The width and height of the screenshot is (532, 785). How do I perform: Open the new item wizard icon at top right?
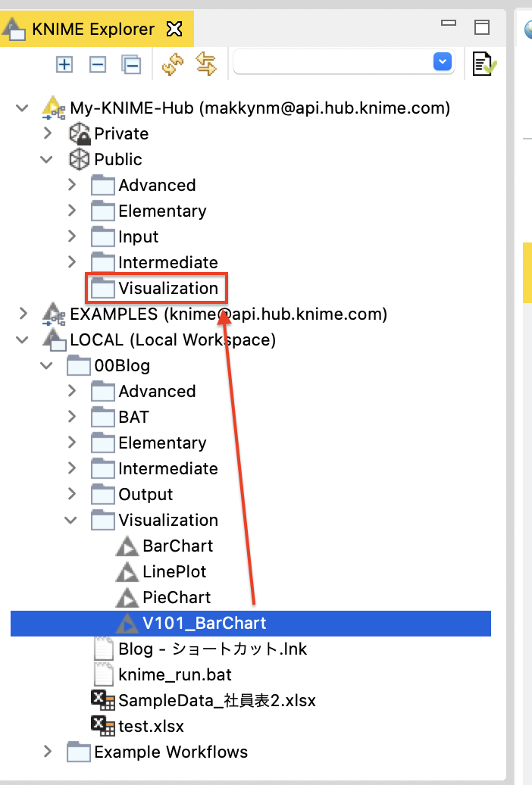(x=483, y=64)
